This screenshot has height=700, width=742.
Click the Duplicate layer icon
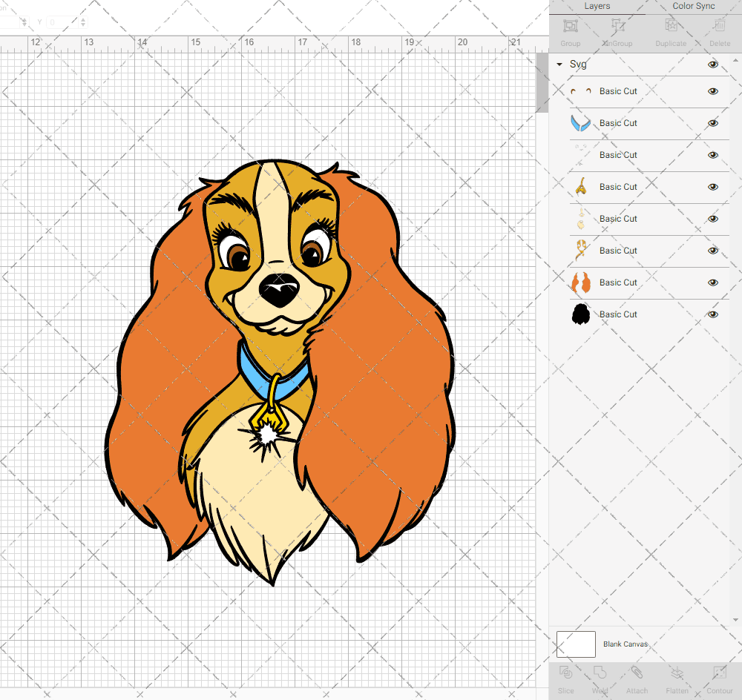click(671, 25)
